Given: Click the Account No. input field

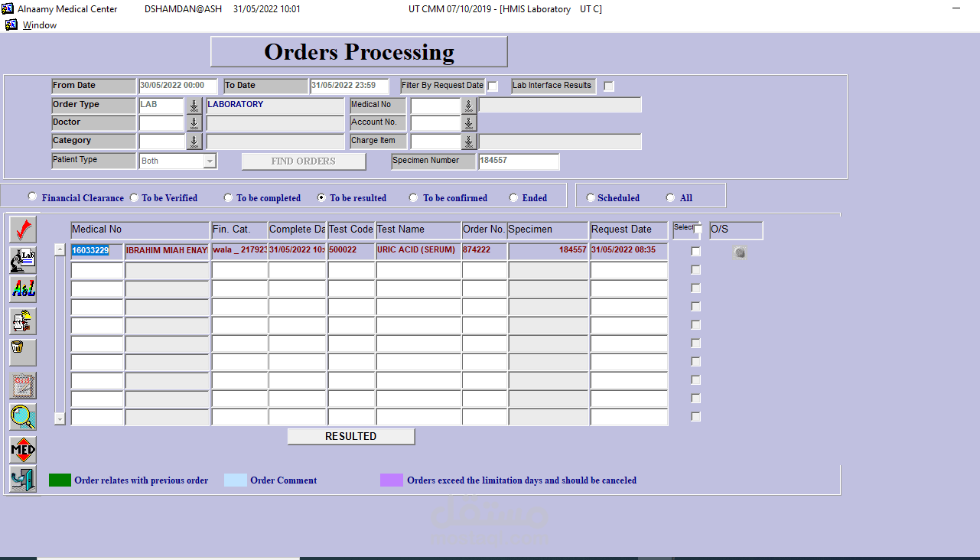Looking at the screenshot, I should point(435,123).
